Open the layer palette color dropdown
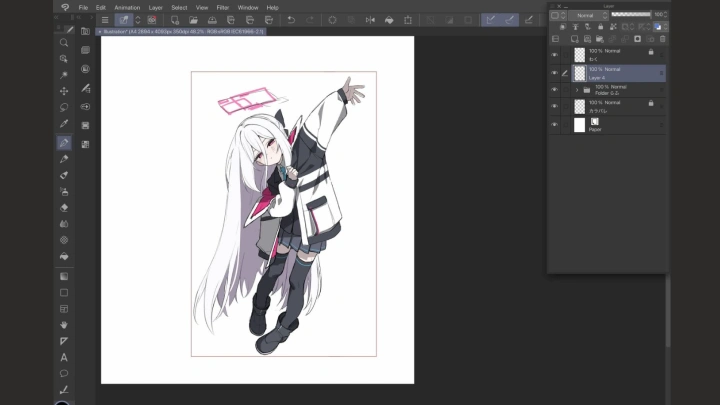 pos(557,15)
